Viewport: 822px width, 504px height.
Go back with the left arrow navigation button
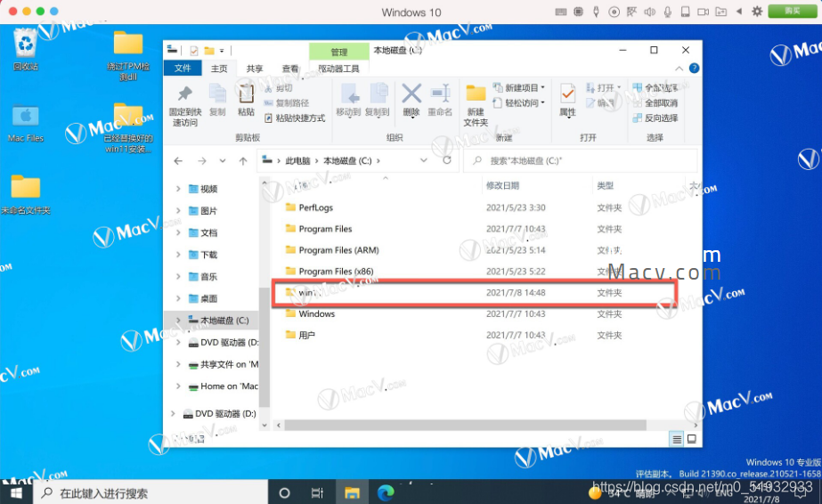tap(178, 161)
